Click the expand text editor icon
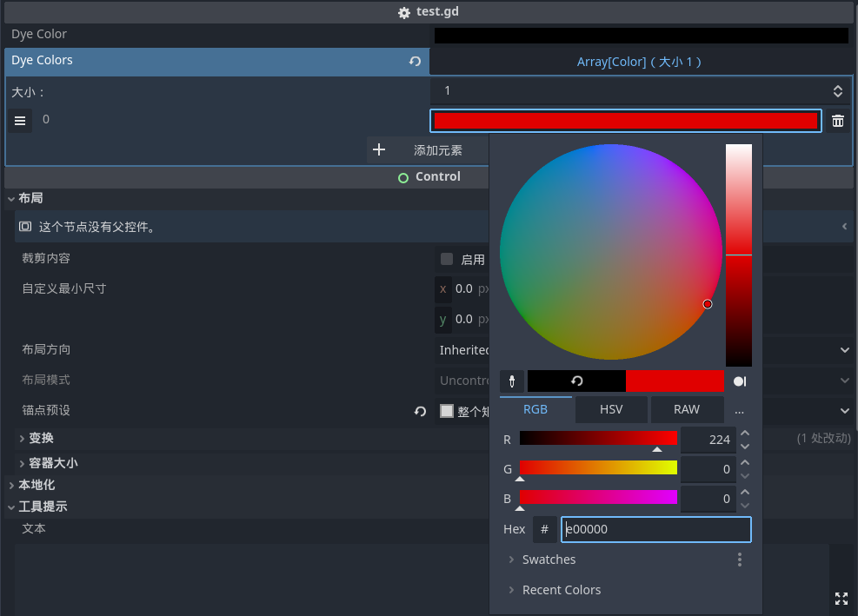The image size is (858, 616). 841,598
